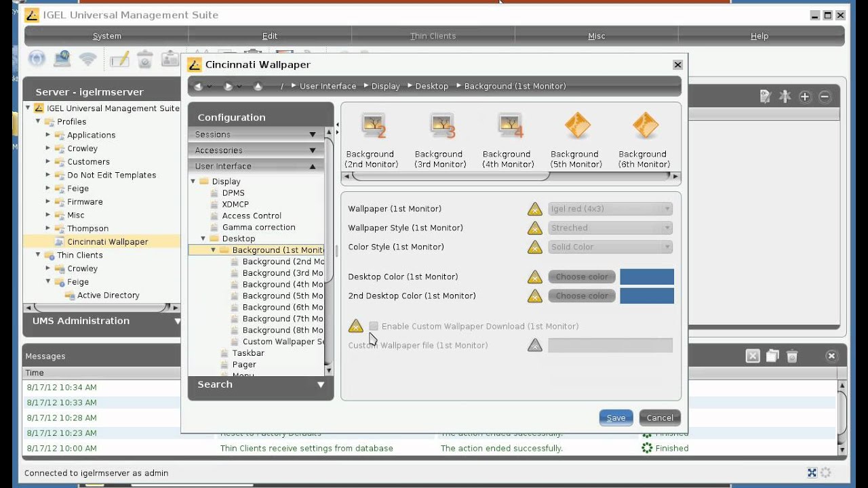Expand the Sessions configuration section
The height and width of the screenshot is (488, 868).
(x=256, y=134)
